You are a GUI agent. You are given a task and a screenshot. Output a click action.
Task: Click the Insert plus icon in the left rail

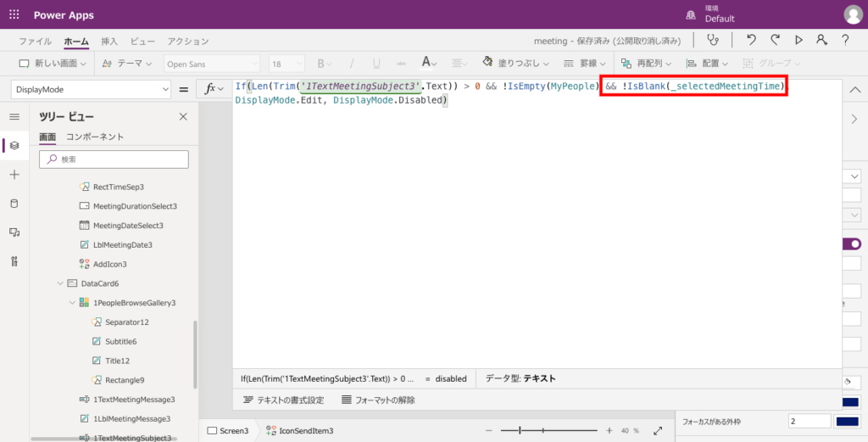pyautogui.click(x=14, y=175)
